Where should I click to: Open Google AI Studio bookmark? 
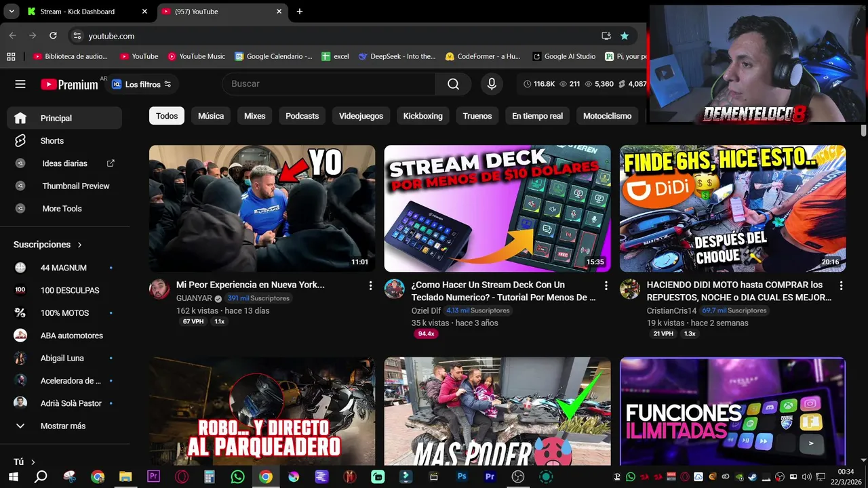564,56
